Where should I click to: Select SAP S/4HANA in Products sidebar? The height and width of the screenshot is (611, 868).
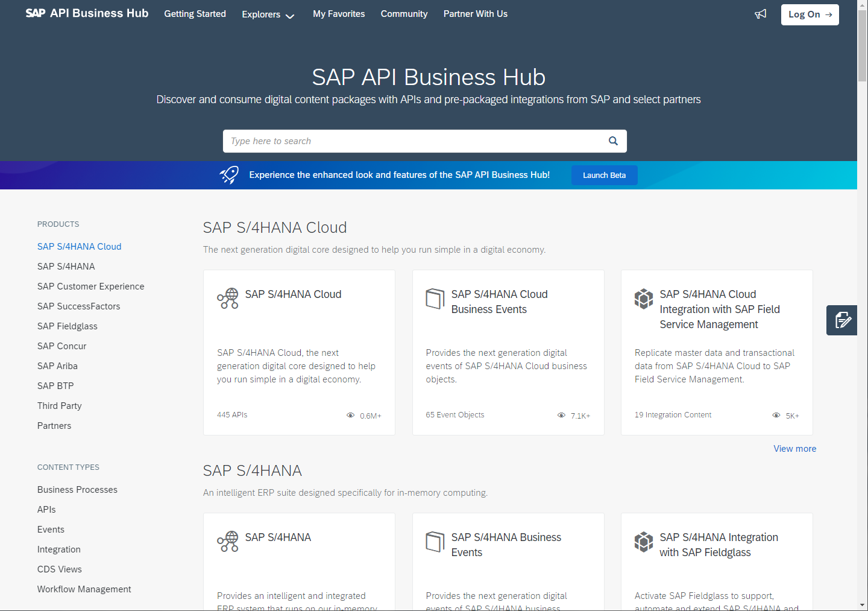coord(66,267)
